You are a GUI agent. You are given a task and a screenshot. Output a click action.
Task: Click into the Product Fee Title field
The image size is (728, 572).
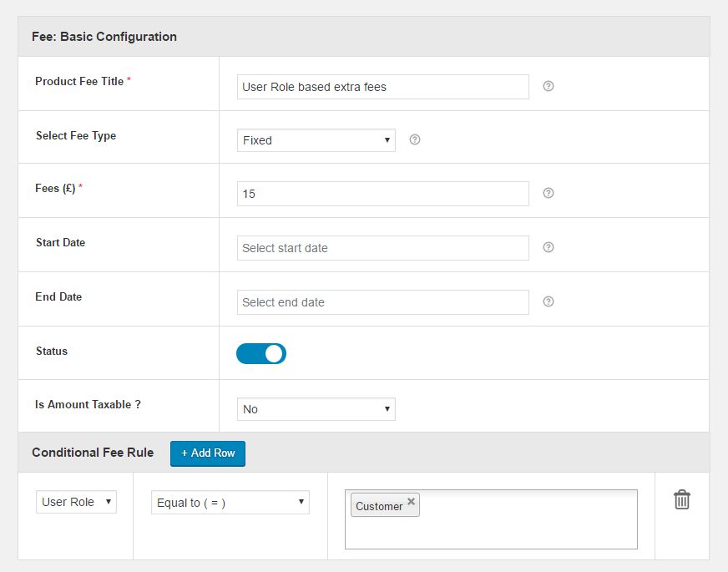point(382,87)
